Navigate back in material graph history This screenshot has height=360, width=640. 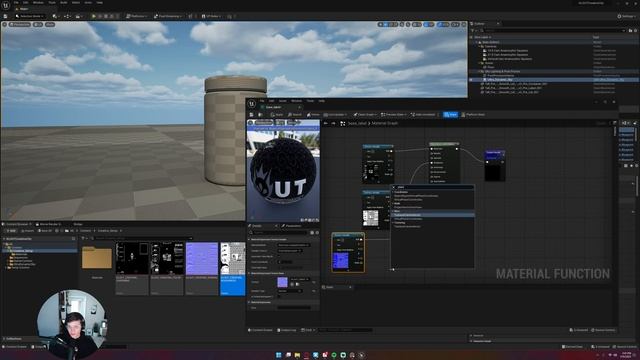(325, 123)
